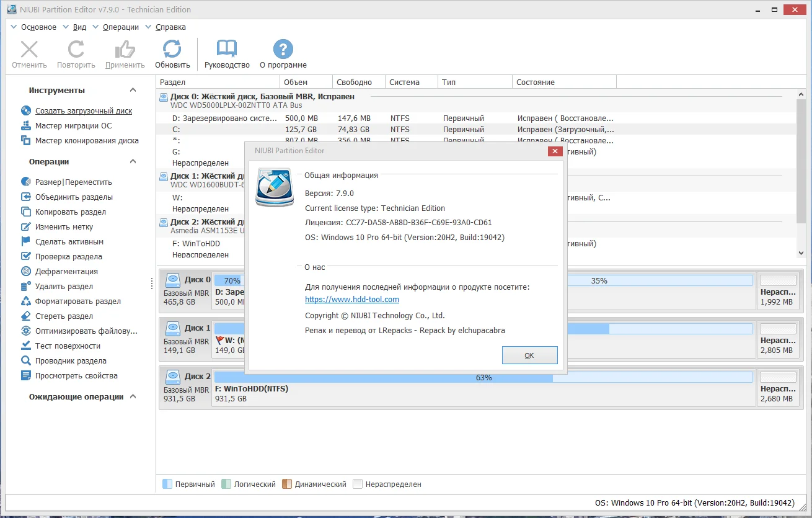
Task: Click the Применить thumbs-up icon
Action: click(125, 49)
